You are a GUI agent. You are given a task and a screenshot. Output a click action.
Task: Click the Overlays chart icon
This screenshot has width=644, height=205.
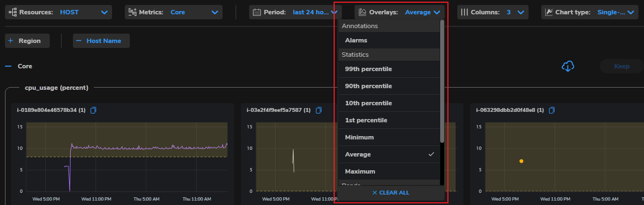click(362, 12)
